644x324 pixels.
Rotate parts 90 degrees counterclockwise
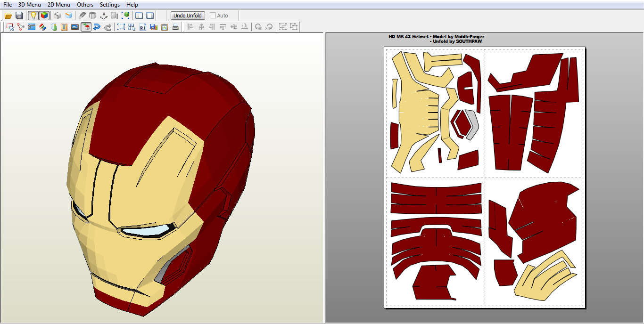(x=258, y=27)
